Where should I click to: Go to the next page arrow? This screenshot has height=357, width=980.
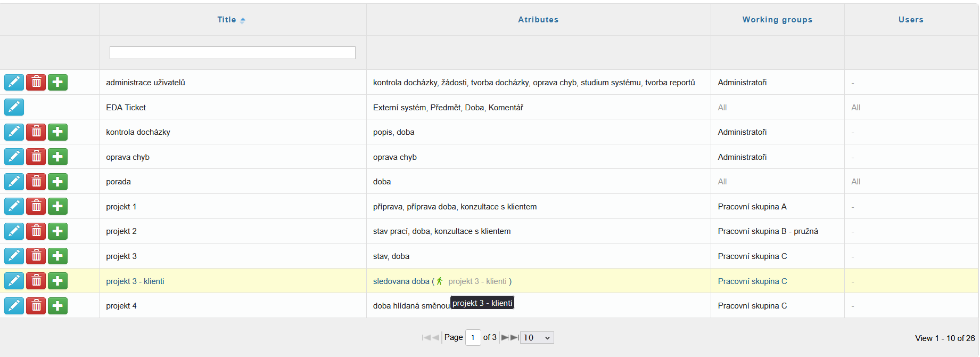coord(505,337)
